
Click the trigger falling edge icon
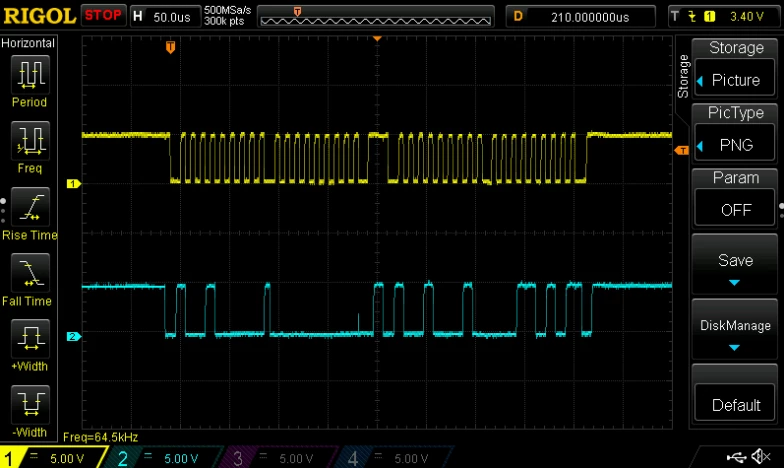[x=692, y=16]
